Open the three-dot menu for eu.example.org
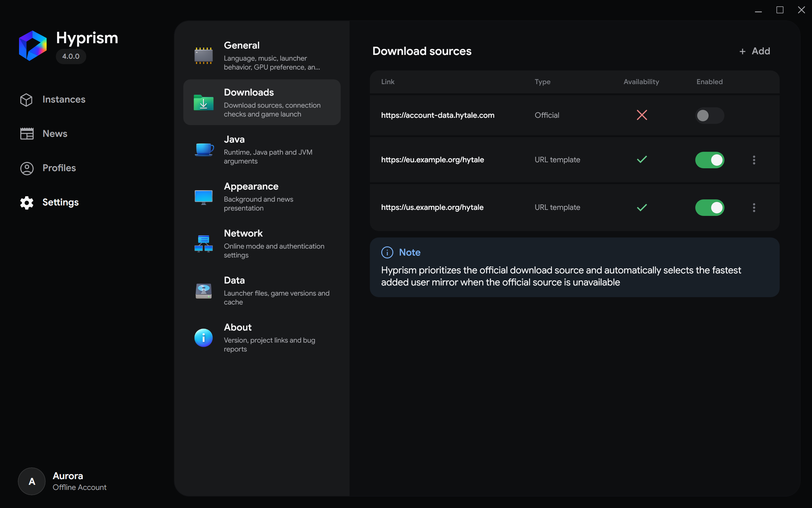Image resolution: width=812 pixels, height=508 pixels. (754, 160)
